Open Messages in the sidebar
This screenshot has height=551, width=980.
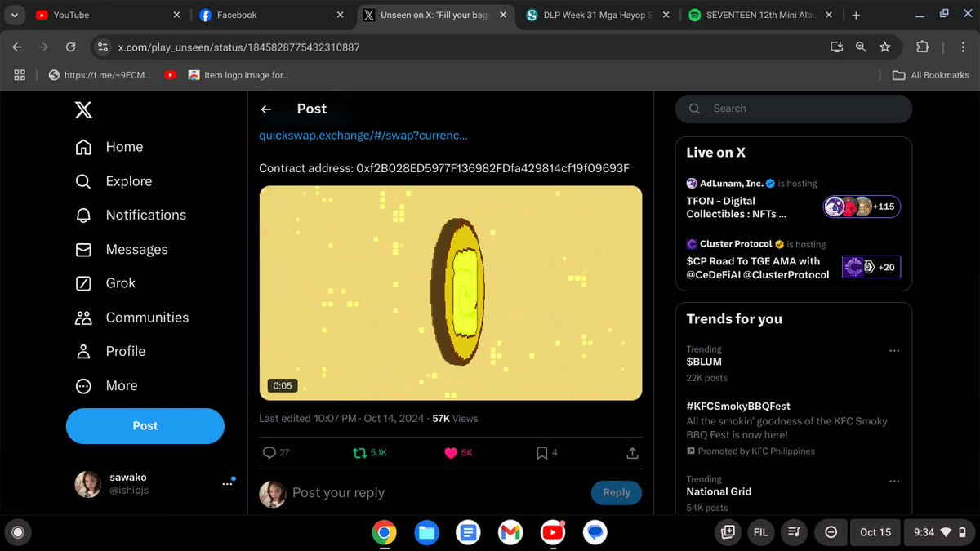click(x=121, y=249)
